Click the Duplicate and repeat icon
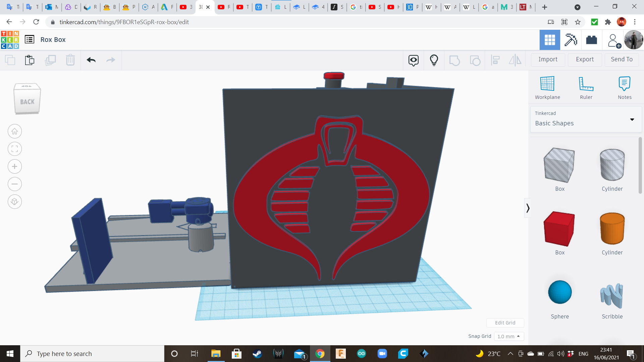This screenshot has width=644, height=362. click(50, 60)
